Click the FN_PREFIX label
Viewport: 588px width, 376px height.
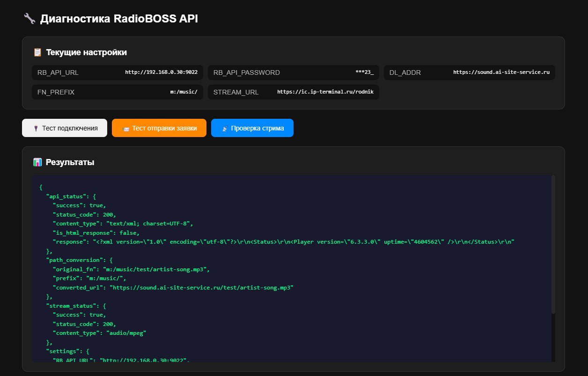56,92
